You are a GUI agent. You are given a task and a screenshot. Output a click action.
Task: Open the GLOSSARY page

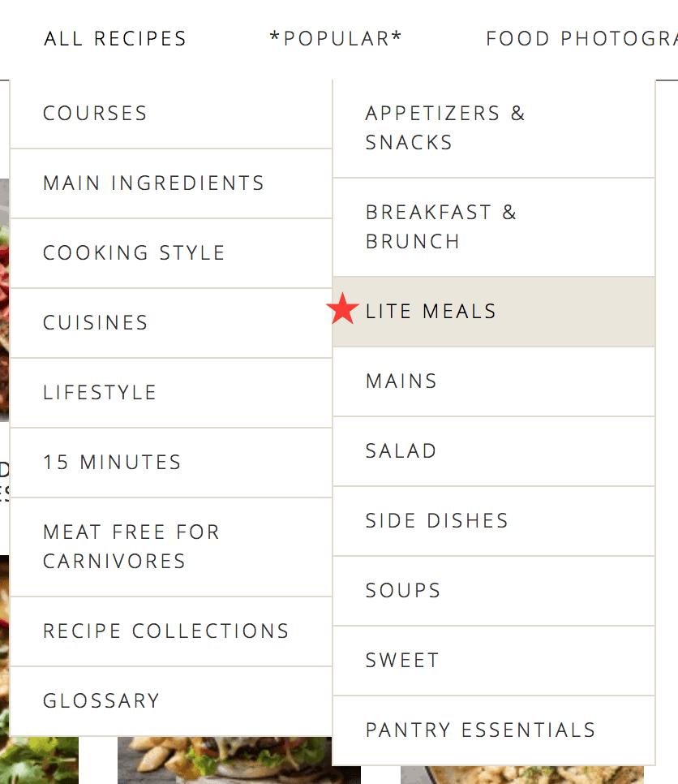click(101, 700)
